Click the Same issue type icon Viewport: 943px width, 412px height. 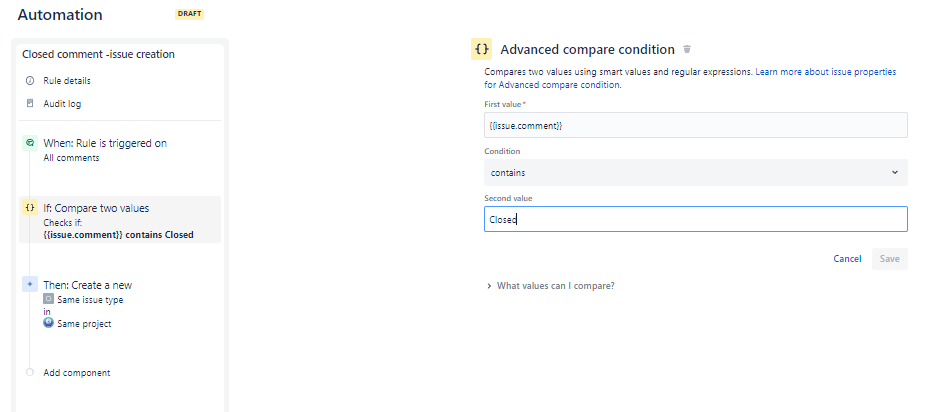[48, 299]
